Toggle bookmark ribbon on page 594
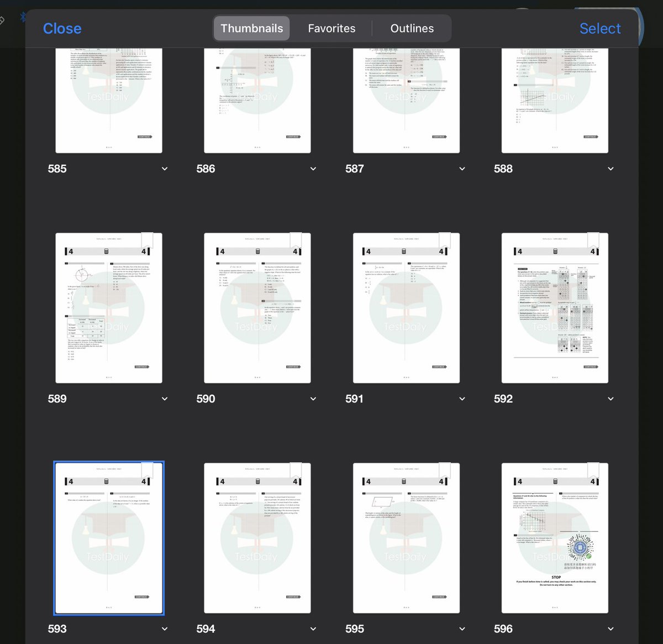 (296, 470)
